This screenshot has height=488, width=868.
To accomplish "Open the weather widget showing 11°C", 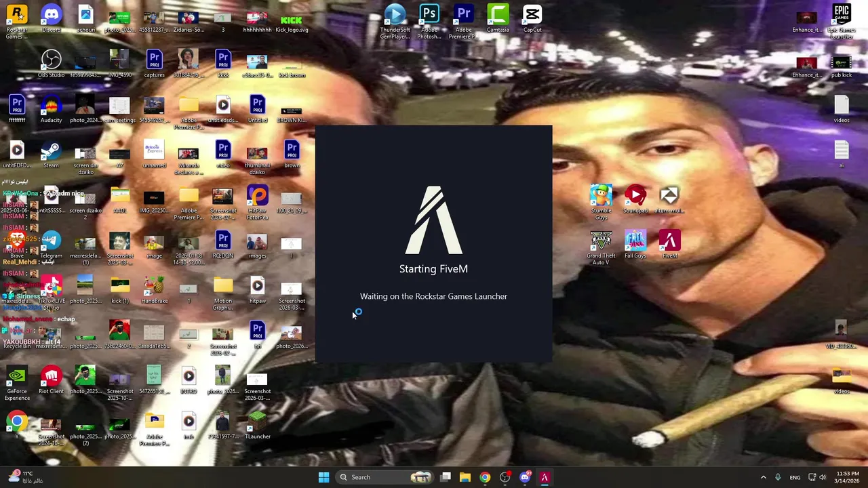I will 26,477.
